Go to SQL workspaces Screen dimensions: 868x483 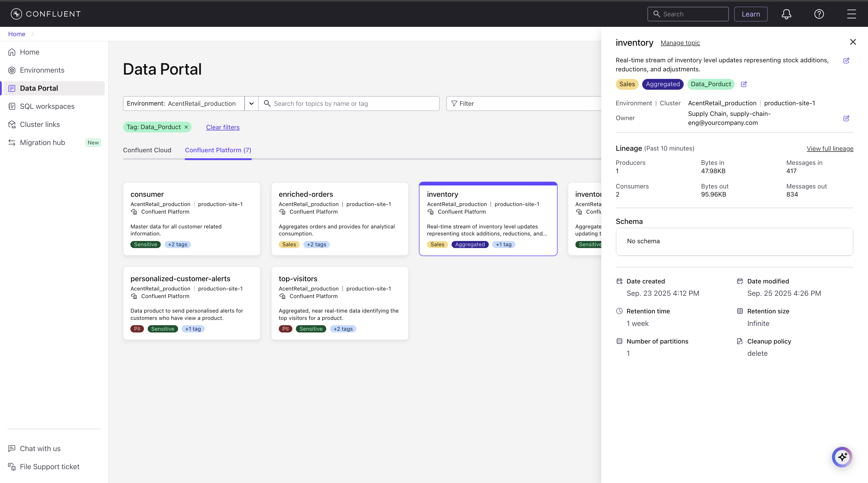coord(47,106)
